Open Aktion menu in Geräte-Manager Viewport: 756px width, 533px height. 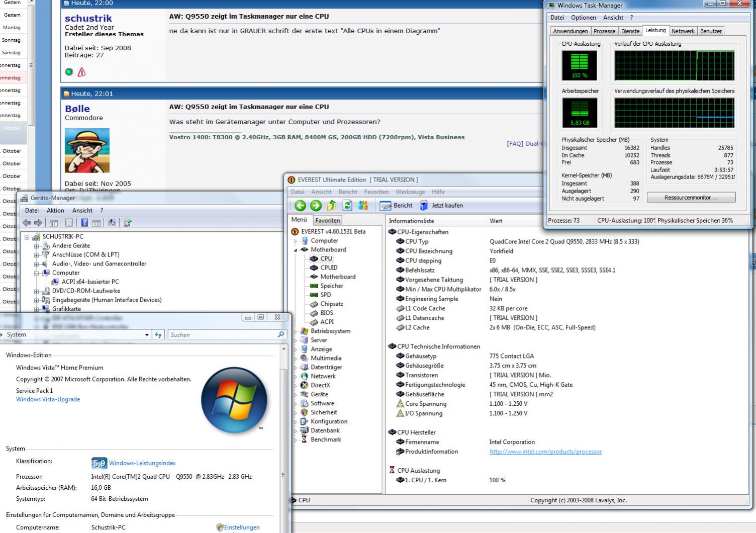click(55, 211)
